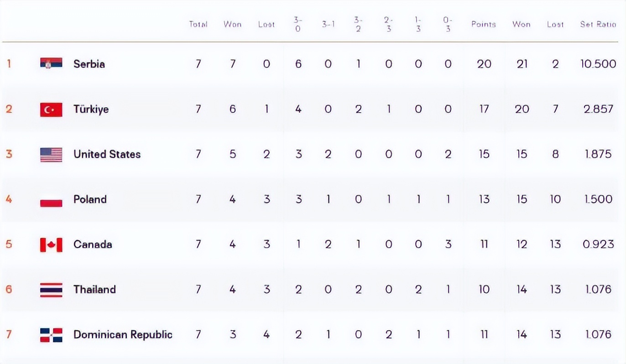Viewport: 626px width, 364px height.
Task: Click Poland's 13 points value
Action: tap(484, 200)
